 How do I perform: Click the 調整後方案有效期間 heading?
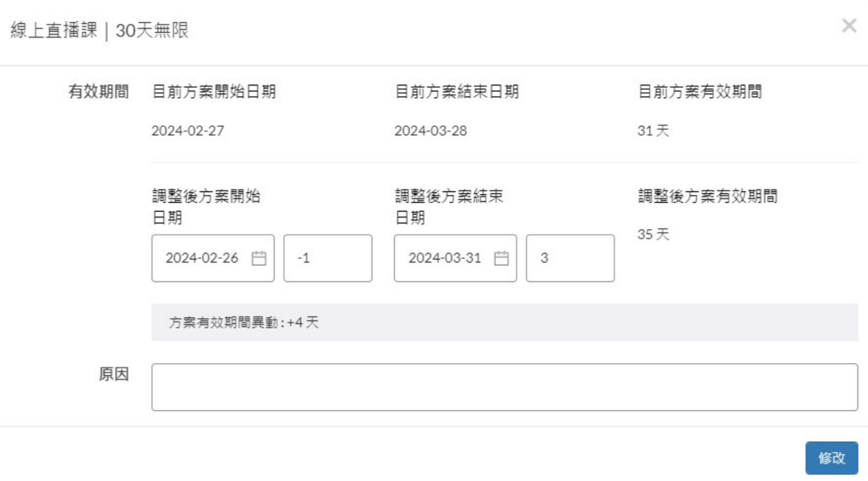(707, 196)
